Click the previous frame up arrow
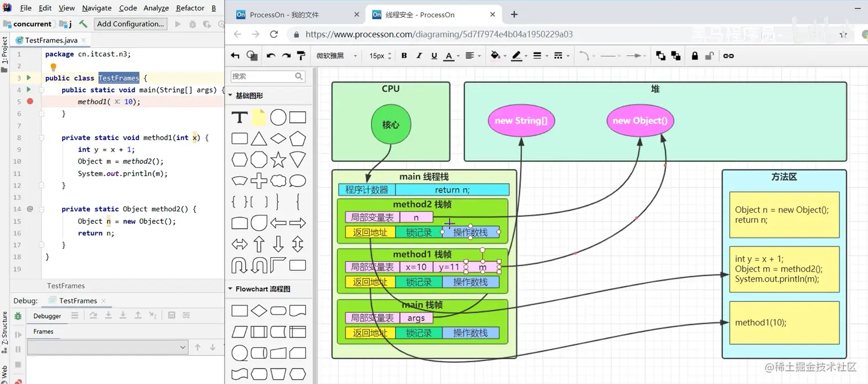This screenshot has height=384, width=868. point(197,347)
